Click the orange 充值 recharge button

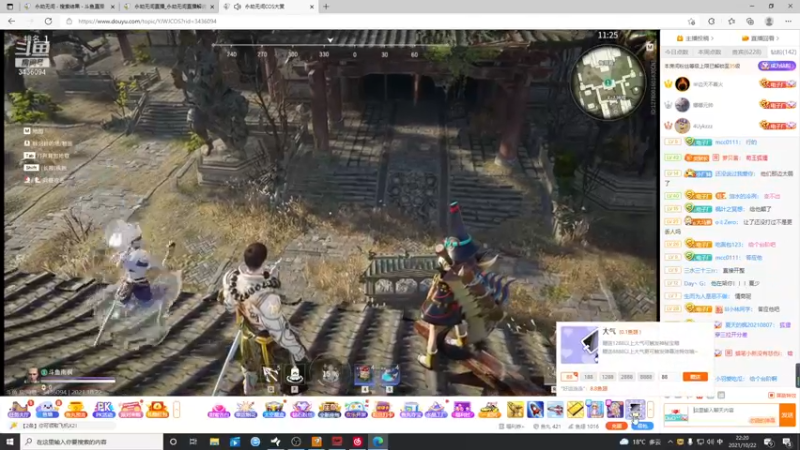tap(616, 426)
